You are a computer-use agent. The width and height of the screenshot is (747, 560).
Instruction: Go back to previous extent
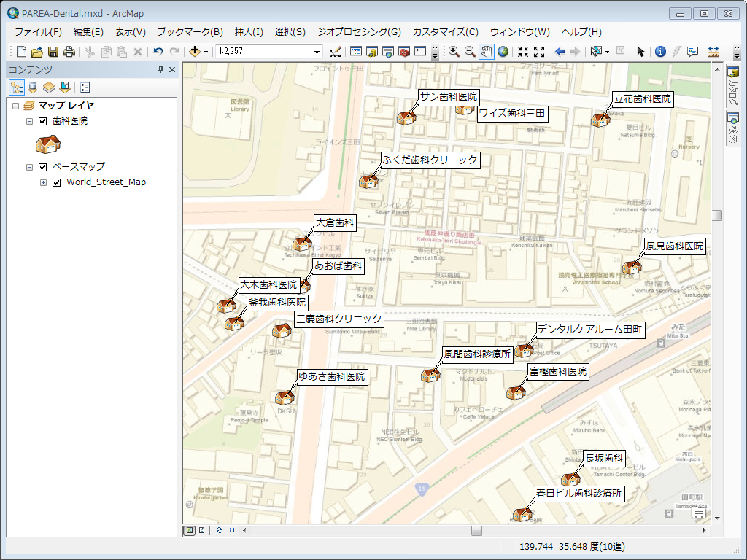(x=560, y=52)
